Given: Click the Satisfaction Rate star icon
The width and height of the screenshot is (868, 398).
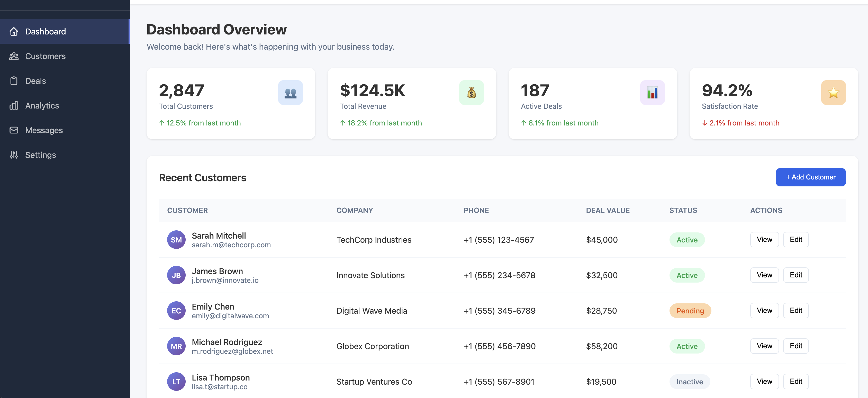Looking at the screenshot, I should [833, 92].
